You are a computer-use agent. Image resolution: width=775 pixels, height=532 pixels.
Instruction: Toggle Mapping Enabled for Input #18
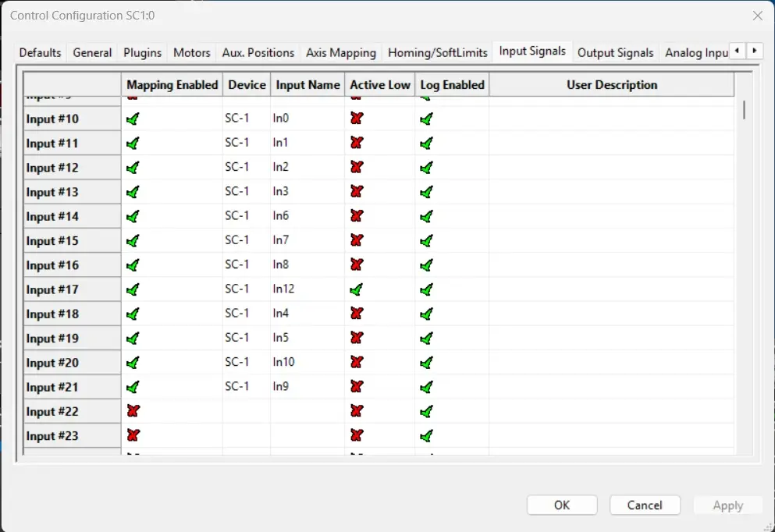[133, 314]
